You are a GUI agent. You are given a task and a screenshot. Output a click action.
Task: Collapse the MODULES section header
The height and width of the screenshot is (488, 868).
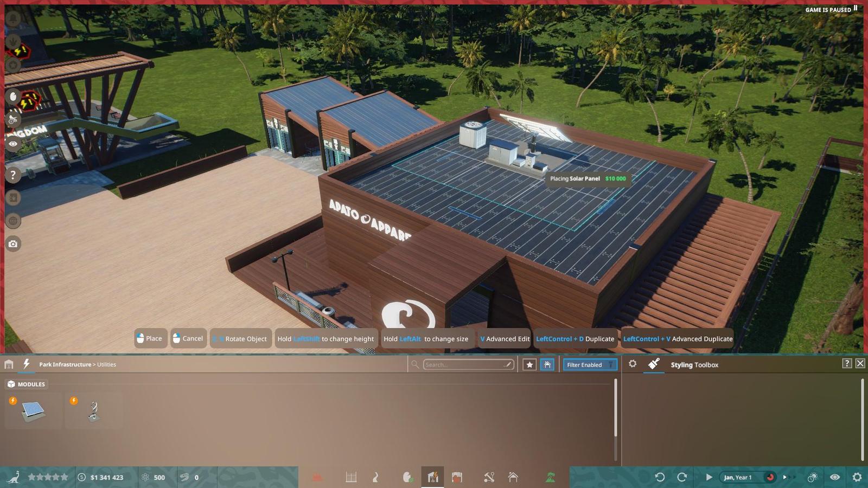click(x=26, y=384)
